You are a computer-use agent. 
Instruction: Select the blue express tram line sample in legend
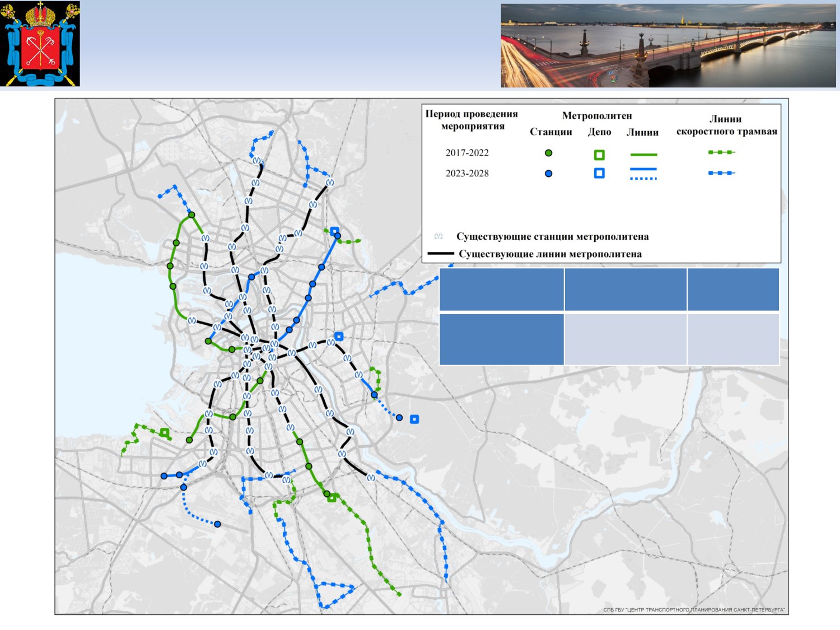(721, 173)
